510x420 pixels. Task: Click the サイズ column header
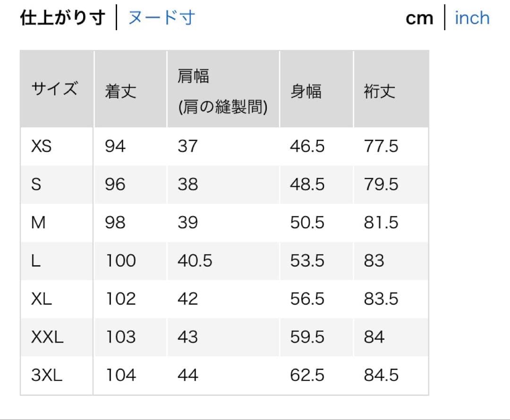tap(54, 89)
